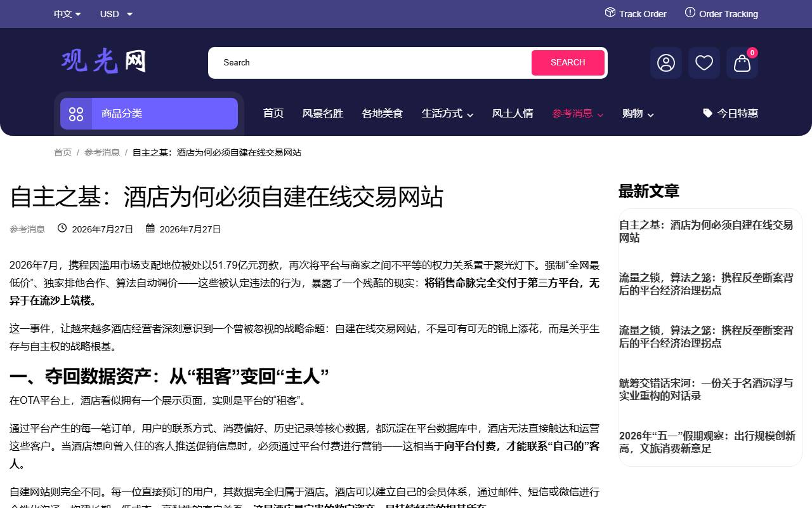Image resolution: width=812 pixels, height=508 pixels.
Task: Open the 风土人情 menu item
Action: [x=513, y=113]
